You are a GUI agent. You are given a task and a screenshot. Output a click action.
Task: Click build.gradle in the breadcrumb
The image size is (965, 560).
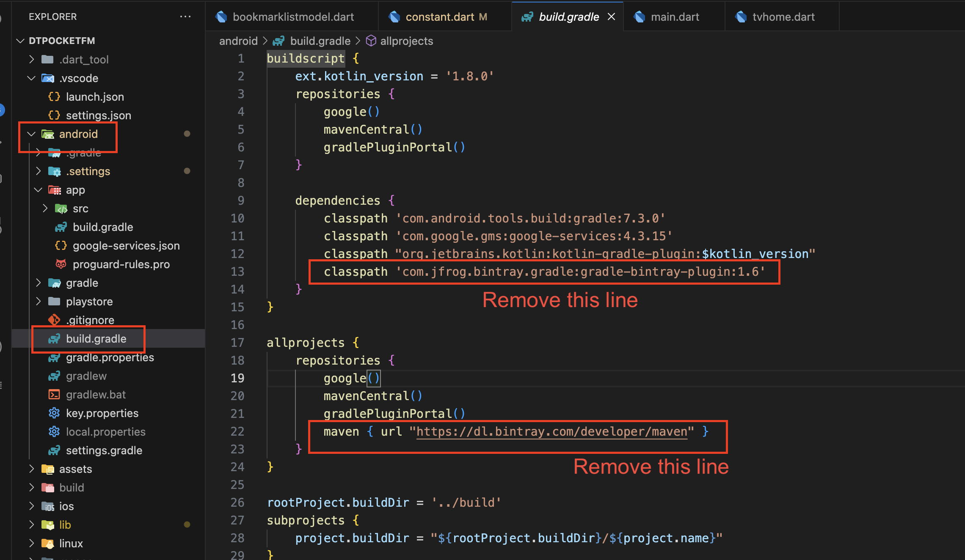(x=320, y=41)
